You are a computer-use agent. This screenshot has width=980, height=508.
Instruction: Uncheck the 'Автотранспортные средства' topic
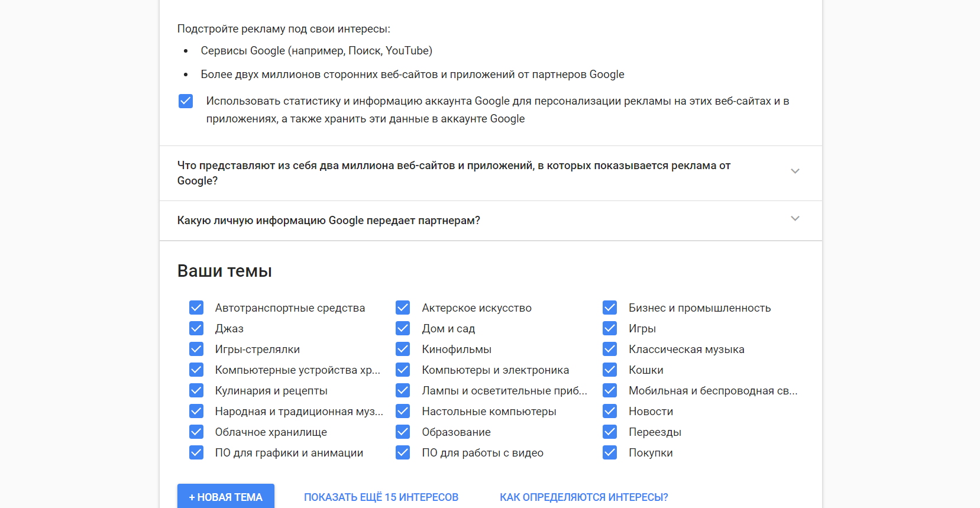point(196,308)
